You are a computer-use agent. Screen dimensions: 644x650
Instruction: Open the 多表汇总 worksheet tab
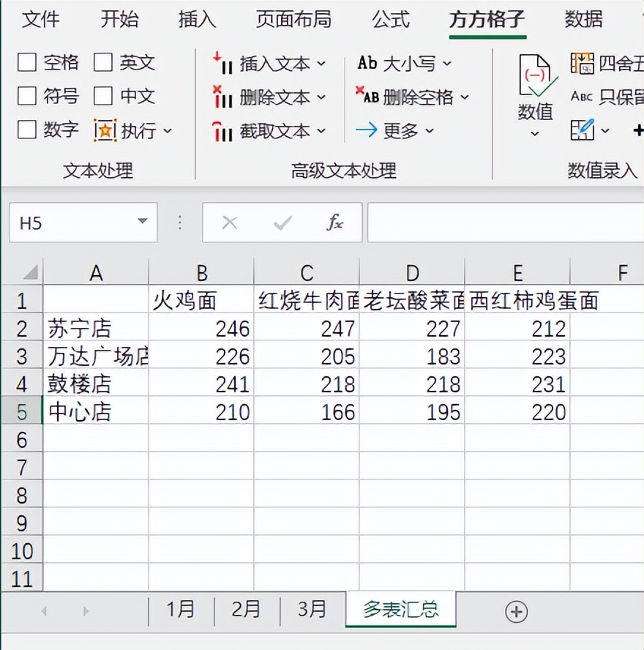(x=400, y=609)
